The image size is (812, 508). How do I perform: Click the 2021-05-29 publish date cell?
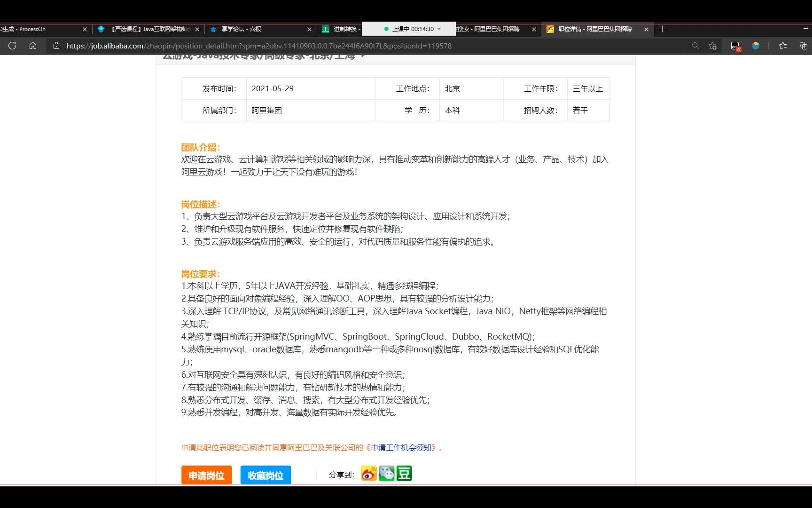pos(311,88)
